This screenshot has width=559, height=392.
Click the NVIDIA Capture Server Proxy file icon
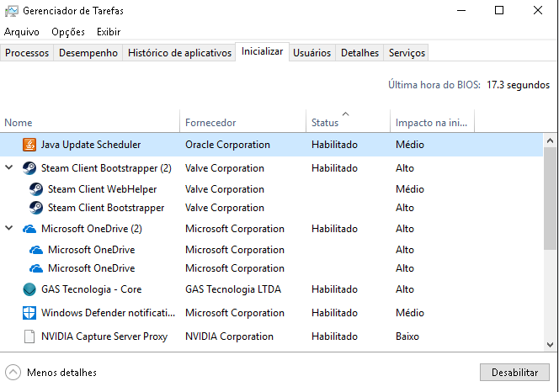tap(29, 336)
